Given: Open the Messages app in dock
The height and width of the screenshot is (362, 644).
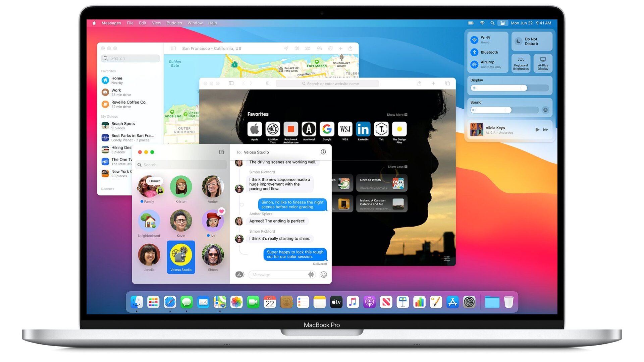Looking at the screenshot, I should point(186,302).
